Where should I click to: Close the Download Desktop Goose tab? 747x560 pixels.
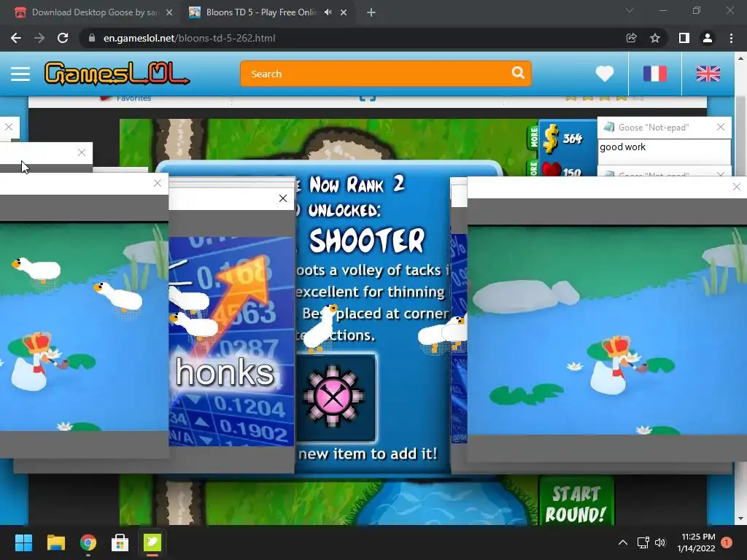(x=169, y=12)
